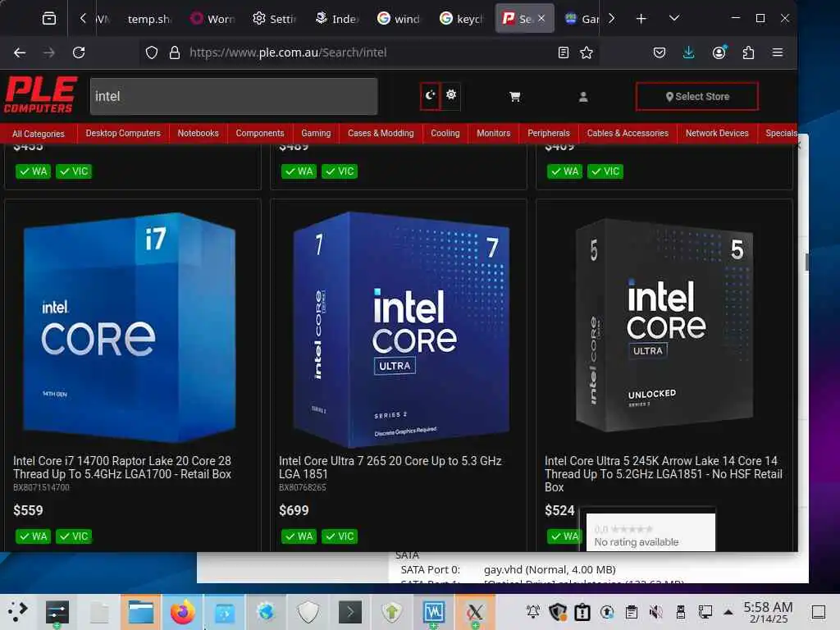The height and width of the screenshot is (630, 840).
Task: Switch to the keych Google tab
Action: (x=461, y=19)
